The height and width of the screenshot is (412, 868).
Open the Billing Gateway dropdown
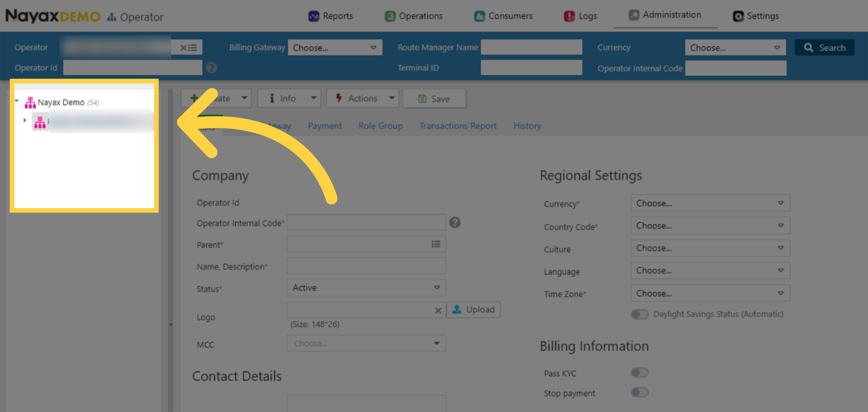[x=335, y=47]
